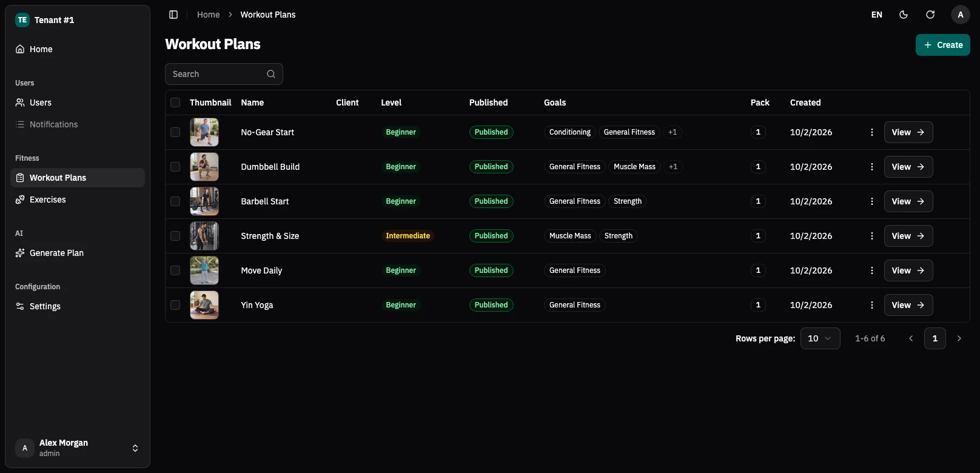Expand +1 goals for Dumbbell Build

(x=673, y=167)
